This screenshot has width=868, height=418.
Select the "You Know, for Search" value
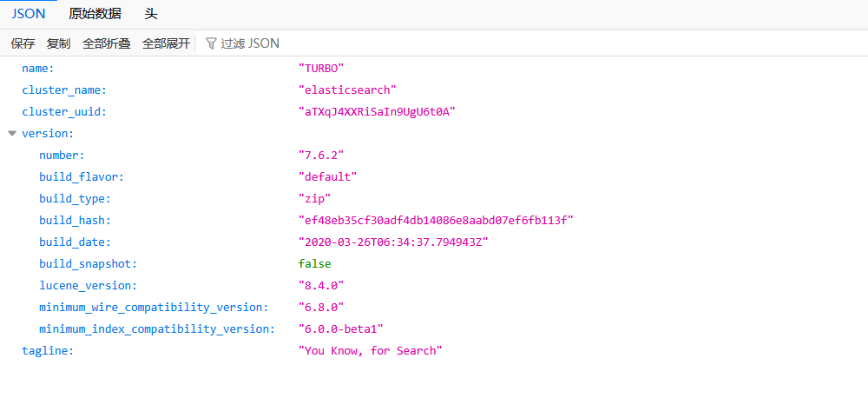pos(370,351)
